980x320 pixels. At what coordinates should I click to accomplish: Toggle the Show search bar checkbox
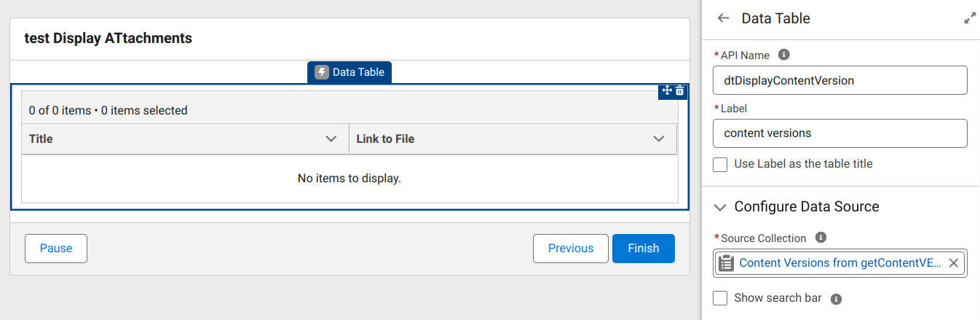(720, 298)
